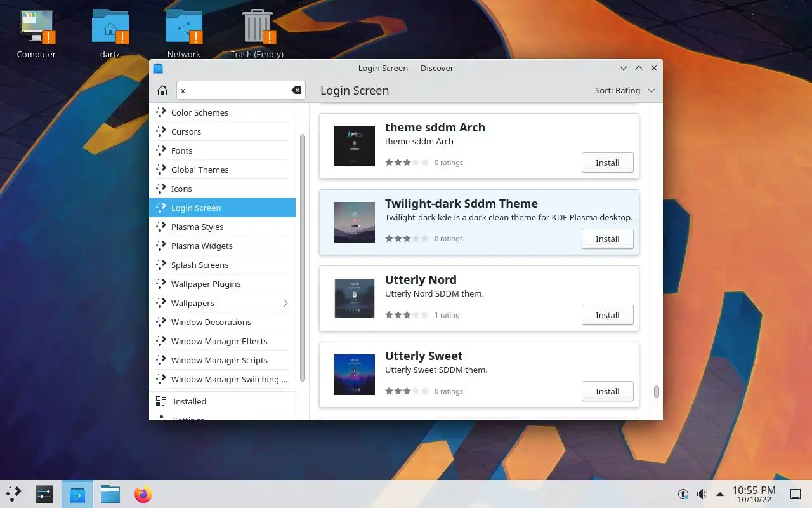
Task: Open Window Decorations category
Action: [222, 322]
